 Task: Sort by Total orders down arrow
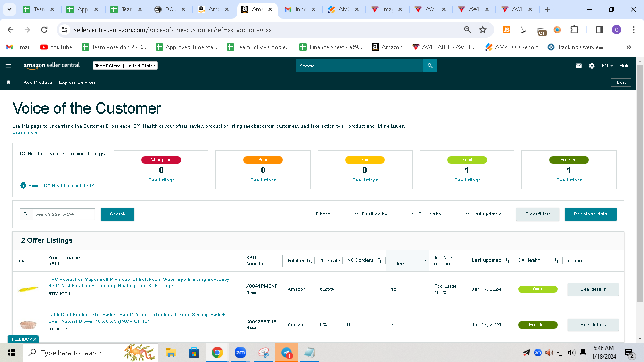click(423, 260)
